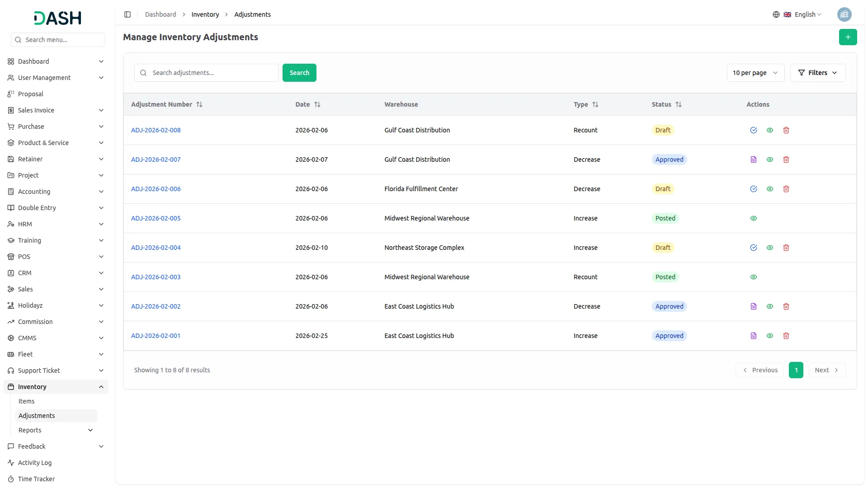Click the document icon for ADJ-2026-02-002
This screenshot has width=868, height=488.
pos(753,306)
